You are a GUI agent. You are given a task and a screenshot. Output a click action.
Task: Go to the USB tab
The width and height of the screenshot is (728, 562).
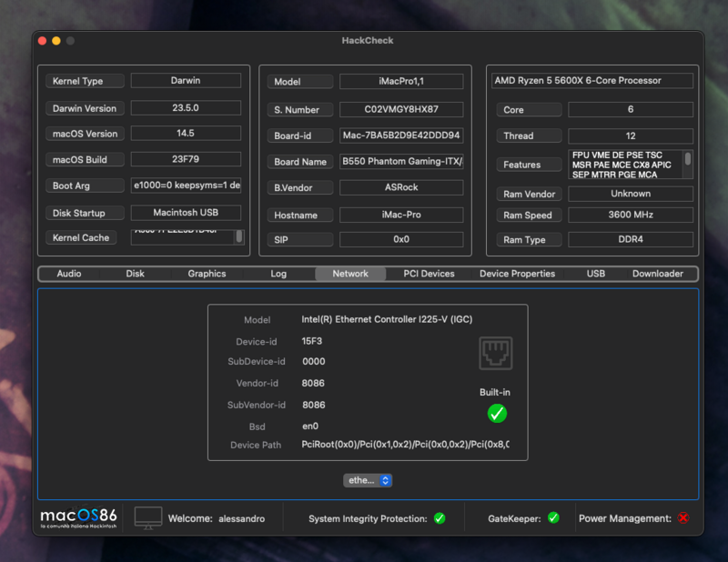(596, 274)
